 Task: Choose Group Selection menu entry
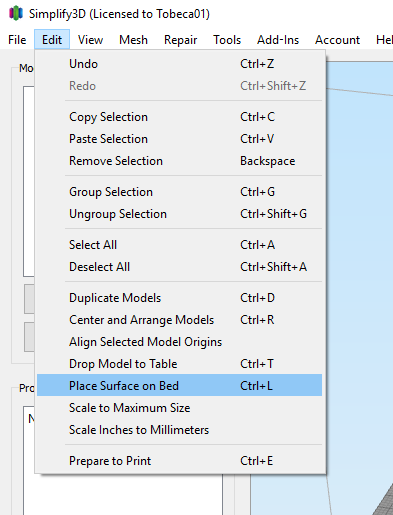(179, 192)
